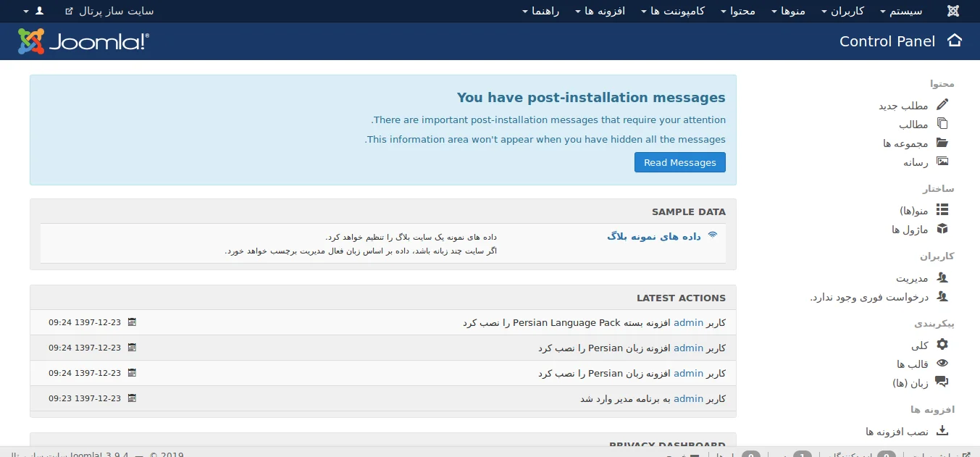Open the مطالب articles copy icon
Screen dimensions: 980x457
[x=942, y=124]
